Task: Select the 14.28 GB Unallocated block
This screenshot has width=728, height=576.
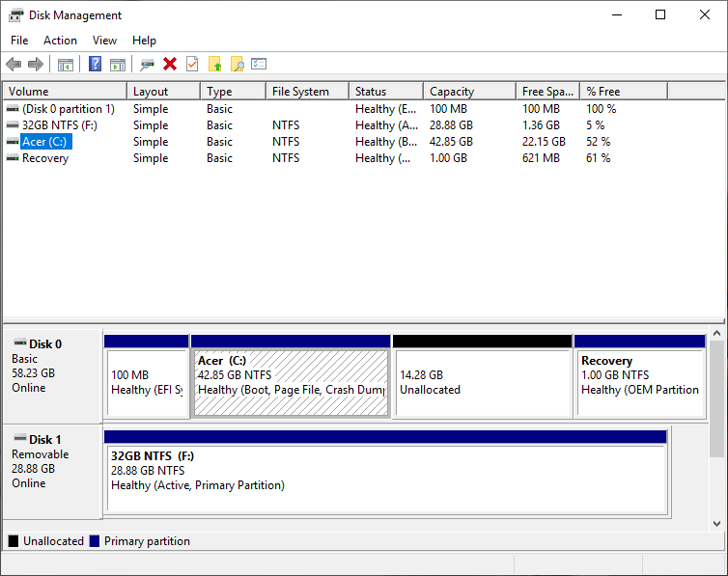Action: [x=483, y=377]
